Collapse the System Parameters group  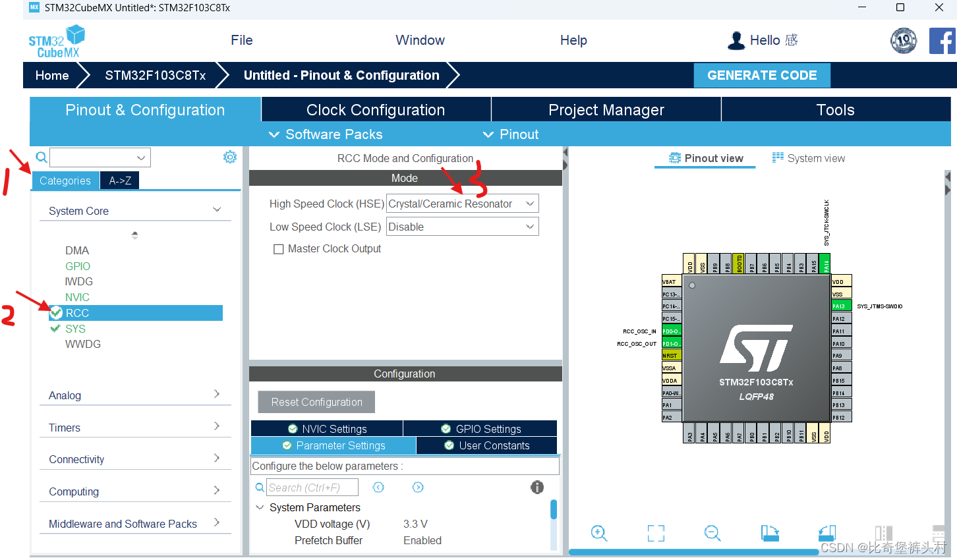click(260, 507)
